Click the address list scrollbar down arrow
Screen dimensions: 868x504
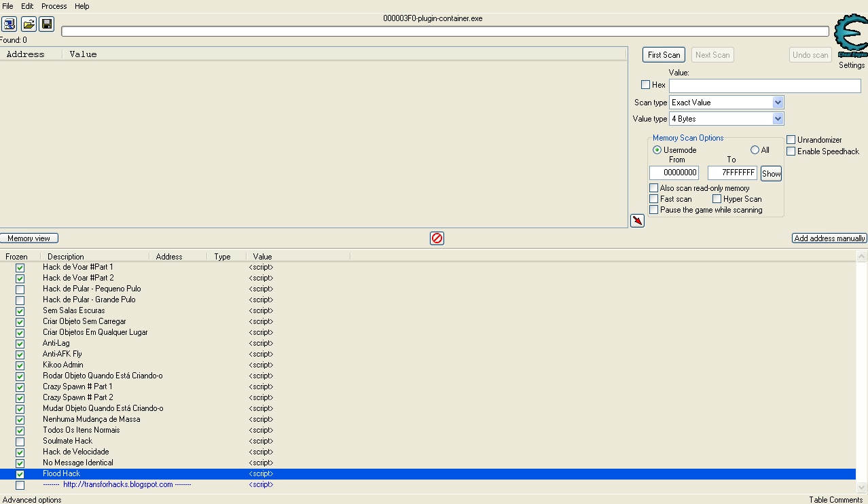pyautogui.click(x=862, y=487)
